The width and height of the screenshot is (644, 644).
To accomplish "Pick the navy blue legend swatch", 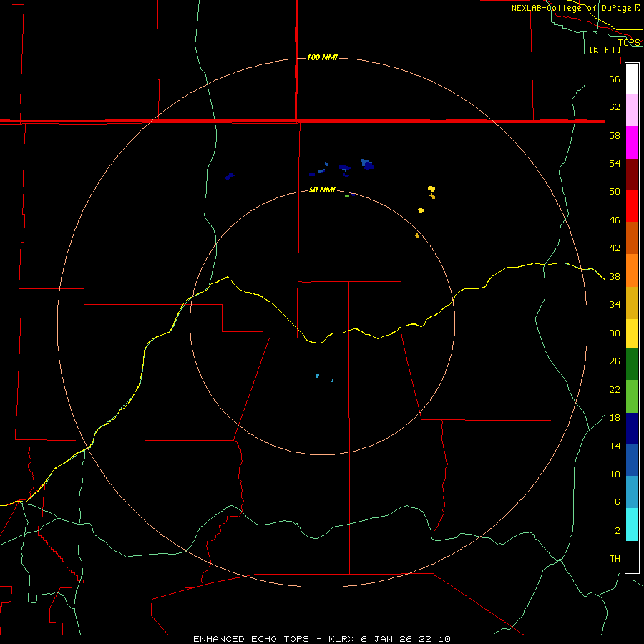I will 632,429.
